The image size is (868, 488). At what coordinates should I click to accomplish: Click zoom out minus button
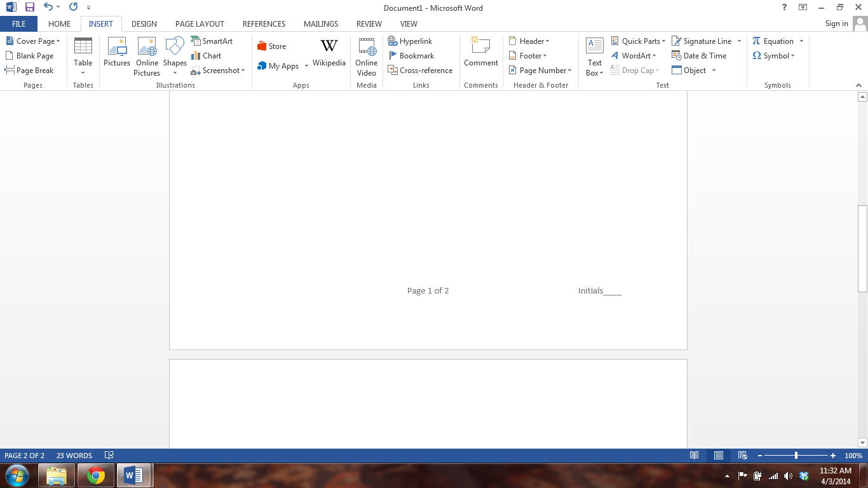point(760,456)
